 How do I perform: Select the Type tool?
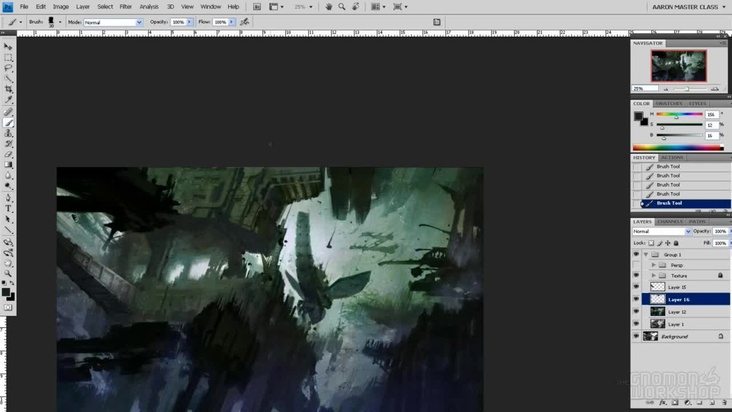8,209
